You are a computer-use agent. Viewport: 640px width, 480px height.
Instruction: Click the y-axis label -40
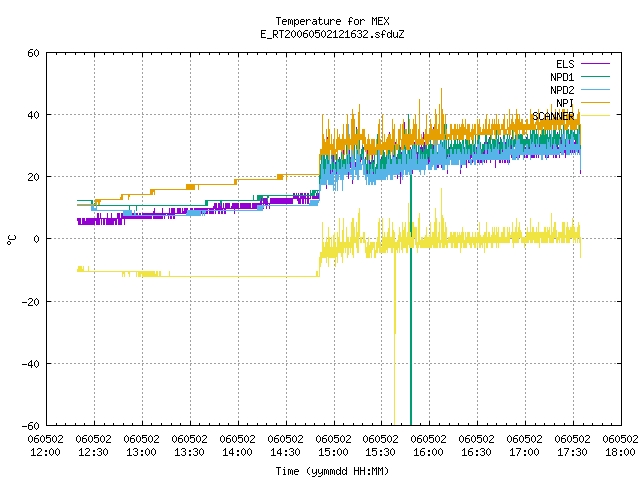[31, 364]
